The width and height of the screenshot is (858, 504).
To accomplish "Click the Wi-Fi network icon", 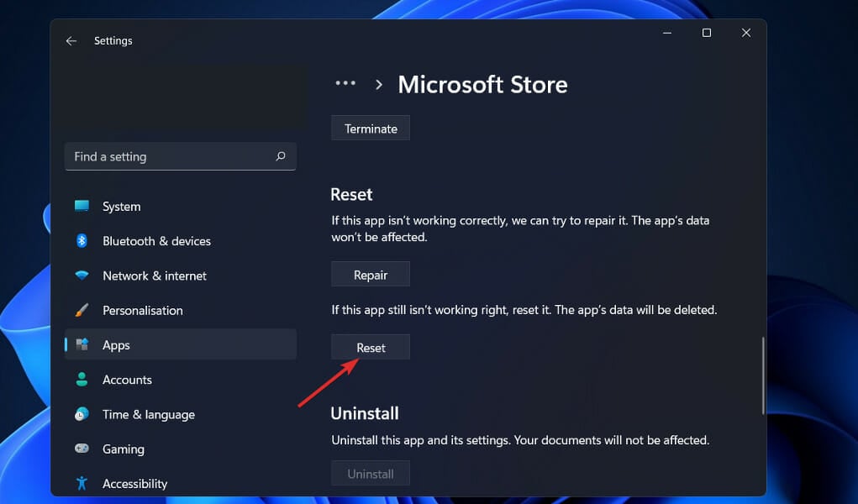I will point(82,276).
